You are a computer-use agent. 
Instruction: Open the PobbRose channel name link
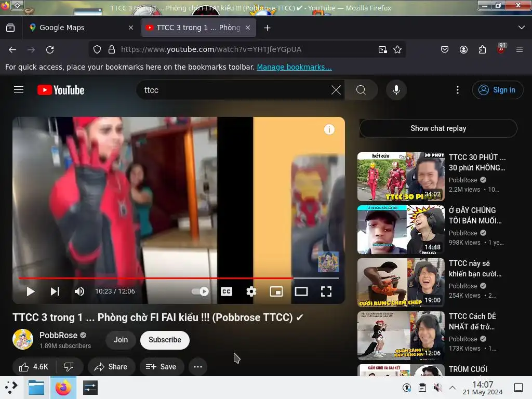pyautogui.click(x=58, y=335)
